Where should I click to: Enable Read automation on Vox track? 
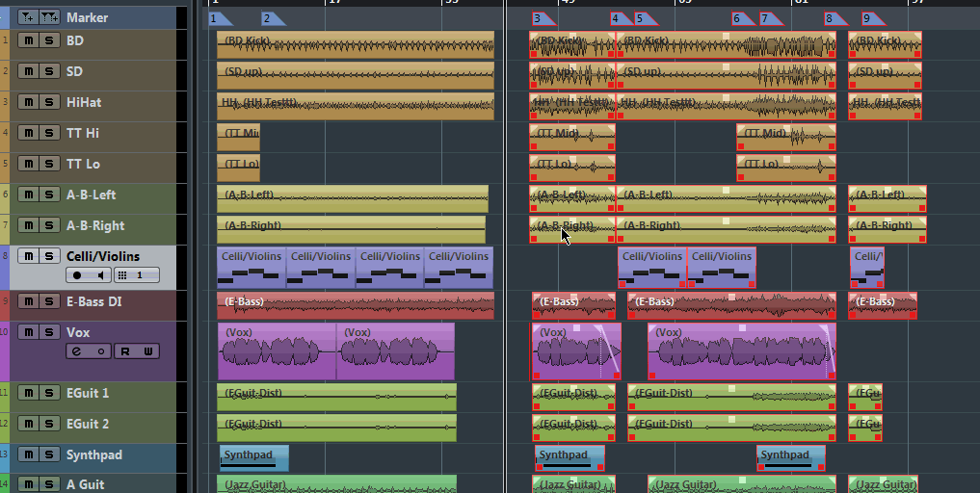click(125, 351)
